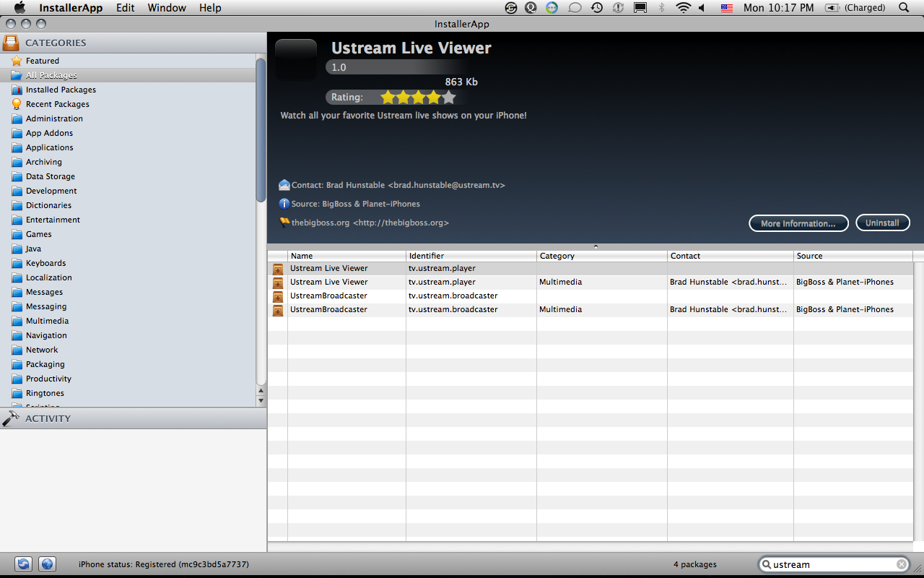Open the Installed Packages category

click(61, 90)
